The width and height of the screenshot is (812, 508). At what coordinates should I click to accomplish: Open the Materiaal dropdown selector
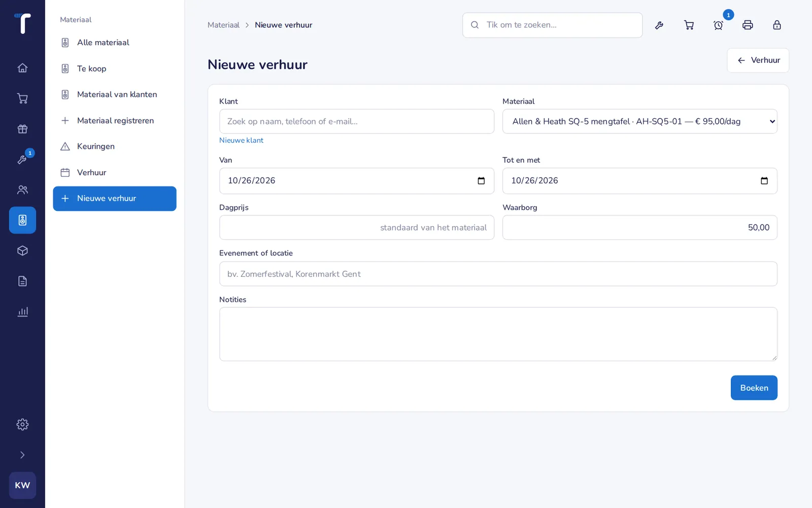639,121
